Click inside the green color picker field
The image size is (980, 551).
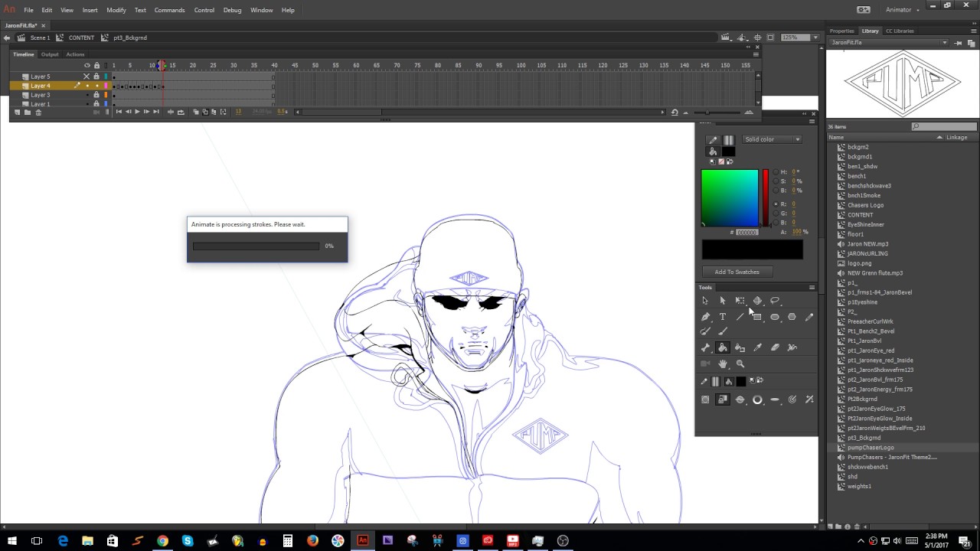pos(730,197)
